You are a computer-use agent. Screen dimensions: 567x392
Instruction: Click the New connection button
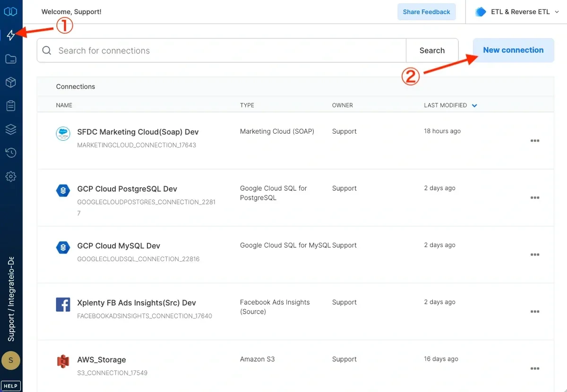coord(513,50)
